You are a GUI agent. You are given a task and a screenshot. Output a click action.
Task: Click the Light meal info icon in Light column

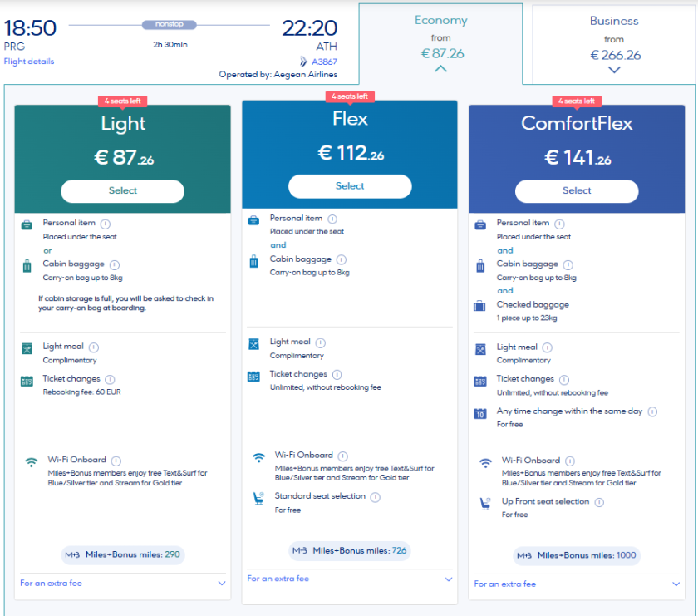pos(95,347)
